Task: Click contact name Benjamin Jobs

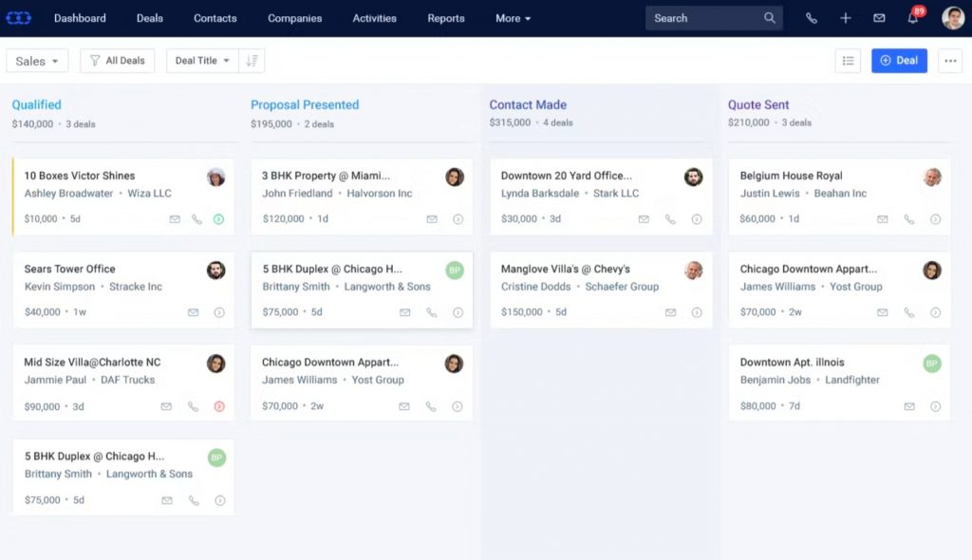Action: click(x=775, y=380)
